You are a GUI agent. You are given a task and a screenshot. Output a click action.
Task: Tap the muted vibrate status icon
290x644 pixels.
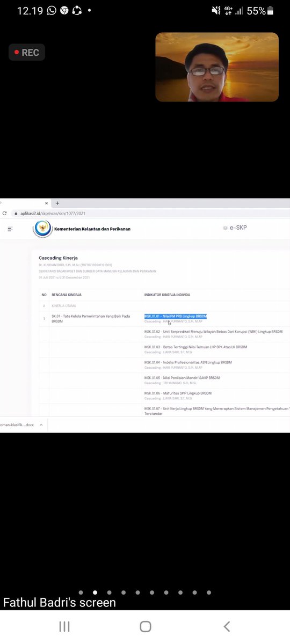coord(216,10)
